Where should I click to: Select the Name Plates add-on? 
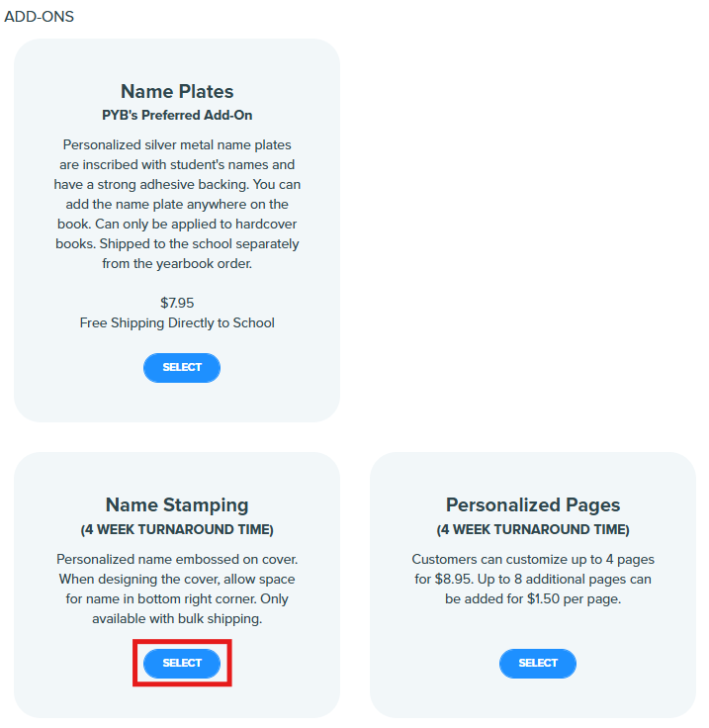pos(181,368)
